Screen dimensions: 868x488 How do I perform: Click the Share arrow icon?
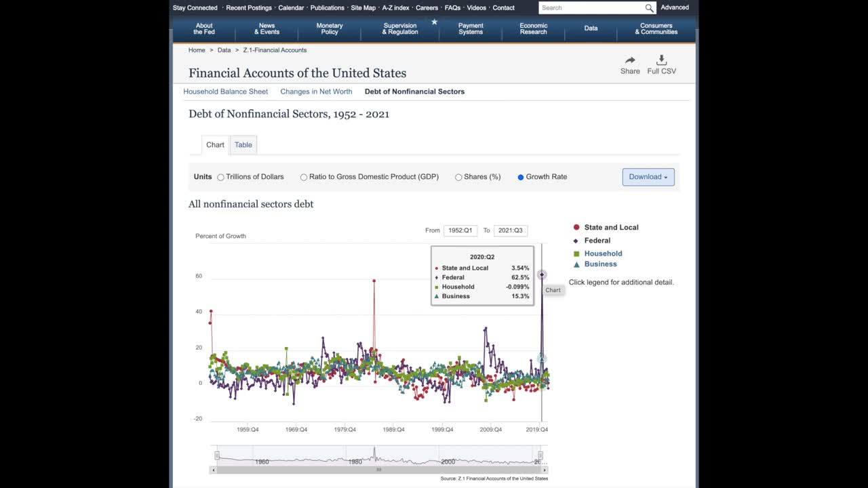(x=630, y=60)
